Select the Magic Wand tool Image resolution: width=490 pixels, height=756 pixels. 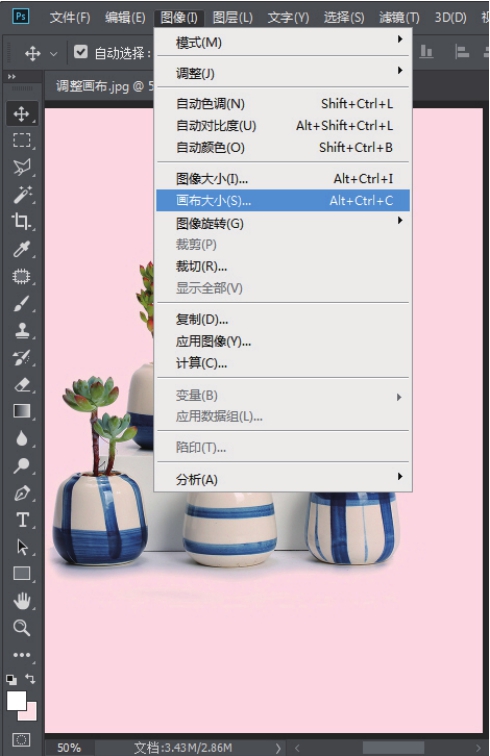(22, 194)
